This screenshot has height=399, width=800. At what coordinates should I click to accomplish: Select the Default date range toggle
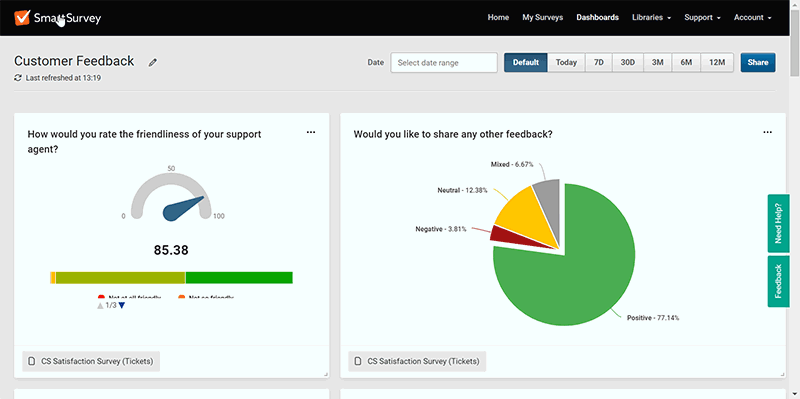[526, 62]
